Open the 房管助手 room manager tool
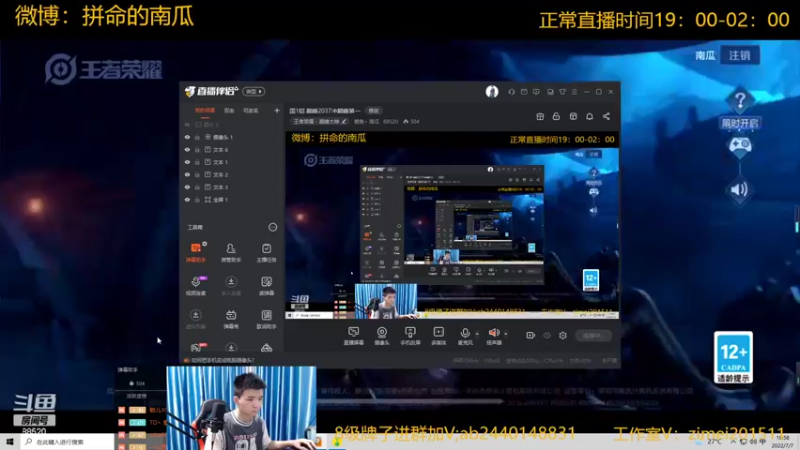This screenshot has width=800, height=450. [x=231, y=253]
